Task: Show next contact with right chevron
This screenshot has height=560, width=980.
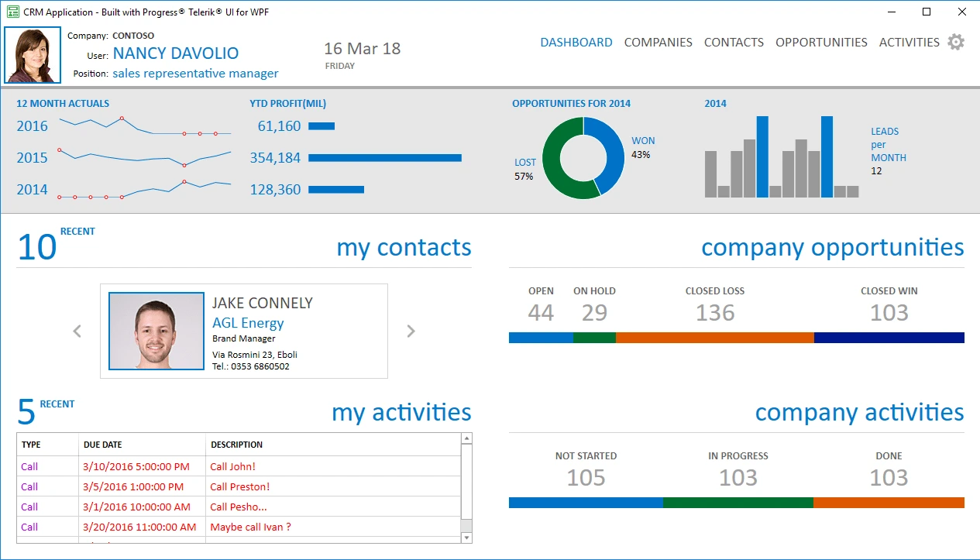Action: tap(411, 332)
